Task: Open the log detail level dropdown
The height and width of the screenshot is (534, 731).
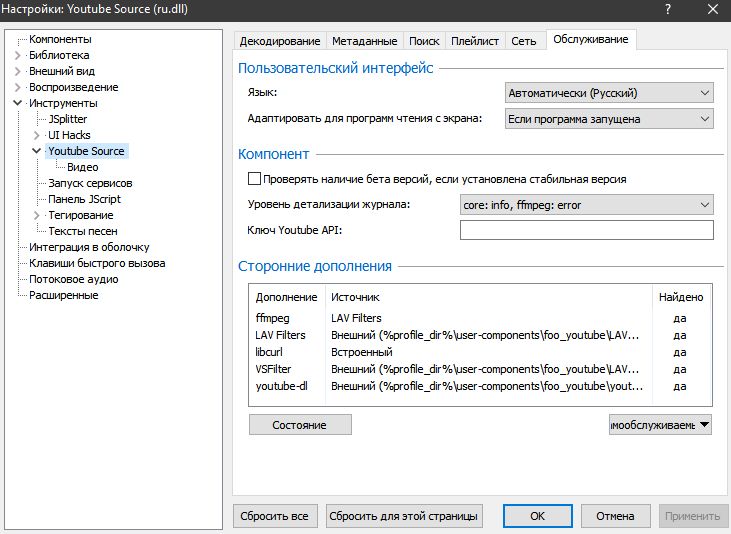Action: pos(586,205)
